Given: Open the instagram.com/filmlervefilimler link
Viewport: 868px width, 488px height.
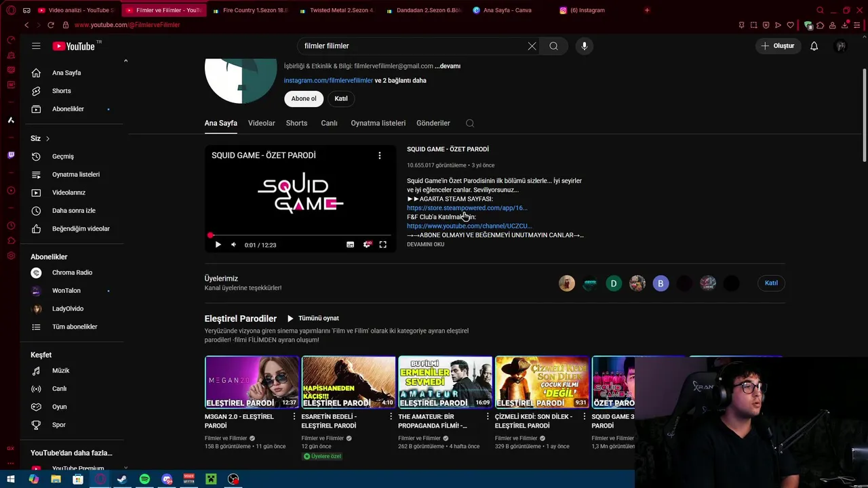Looking at the screenshot, I should [x=328, y=81].
